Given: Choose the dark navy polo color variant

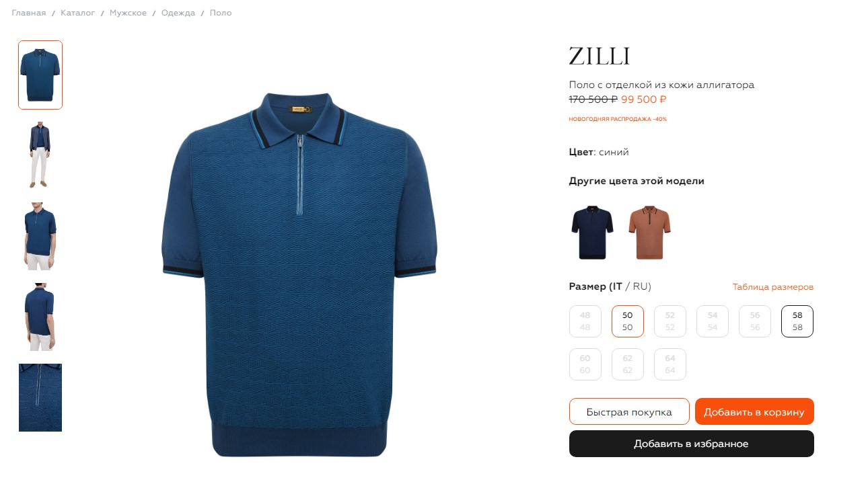Looking at the screenshot, I should point(592,233).
